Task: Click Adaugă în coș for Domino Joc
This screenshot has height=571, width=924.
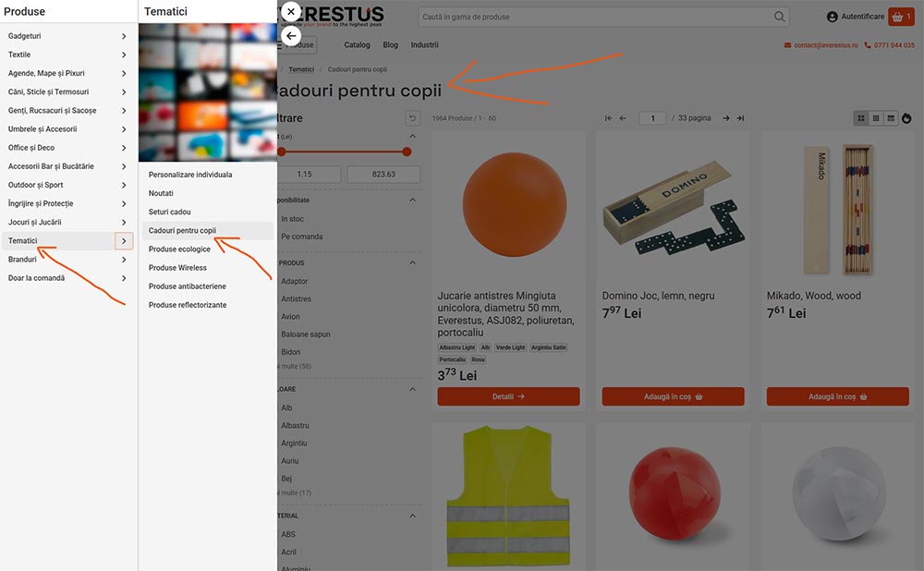Action: (673, 396)
